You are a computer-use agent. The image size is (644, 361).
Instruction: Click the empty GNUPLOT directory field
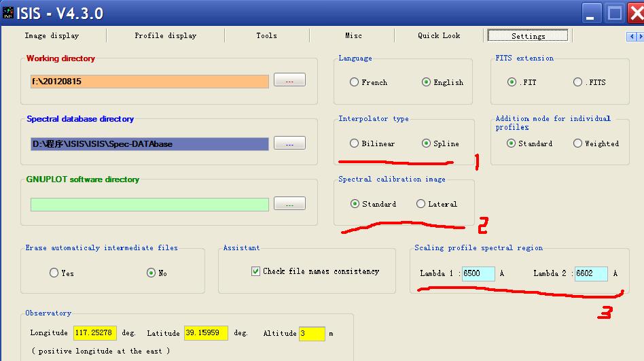149,205
